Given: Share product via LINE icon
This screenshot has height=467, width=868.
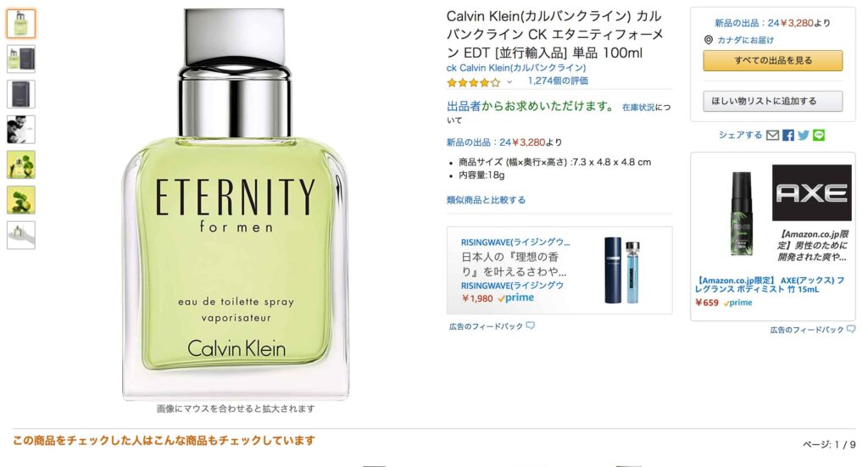Looking at the screenshot, I should [x=819, y=135].
